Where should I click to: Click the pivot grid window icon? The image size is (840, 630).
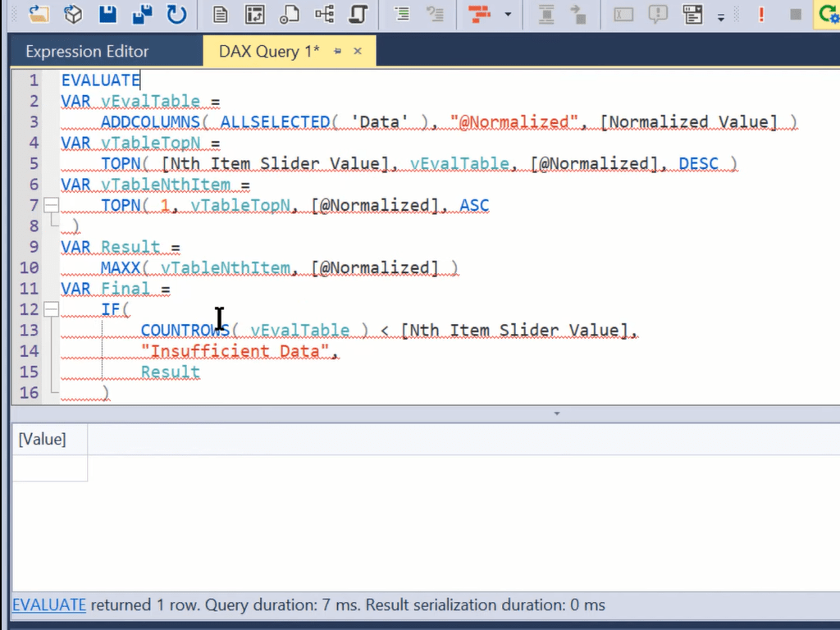coord(254,14)
